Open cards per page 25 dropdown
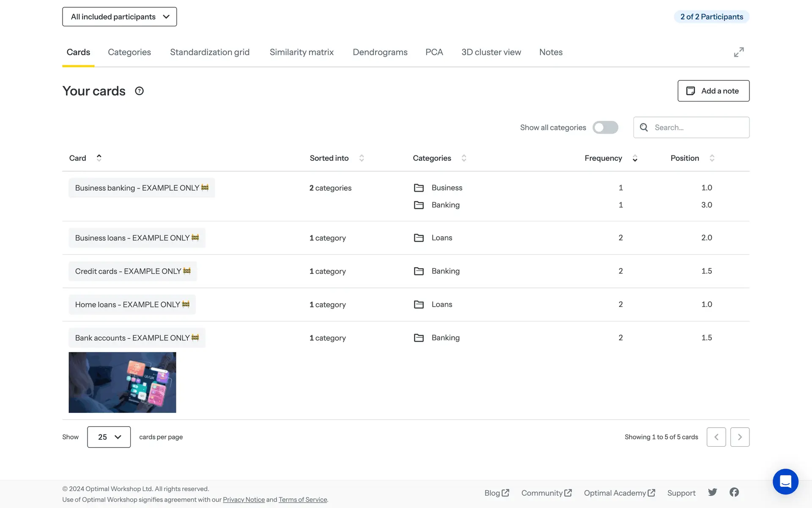Image resolution: width=812 pixels, height=508 pixels. pyautogui.click(x=109, y=437)
